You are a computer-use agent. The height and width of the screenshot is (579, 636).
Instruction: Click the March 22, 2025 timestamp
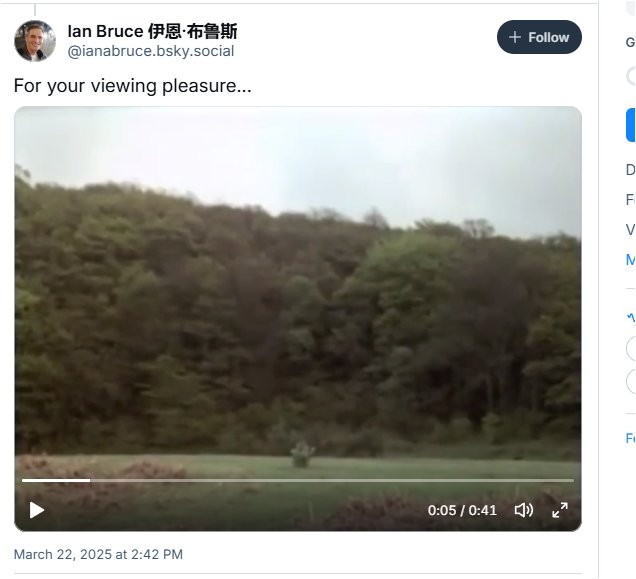click(x=98, y=554)
